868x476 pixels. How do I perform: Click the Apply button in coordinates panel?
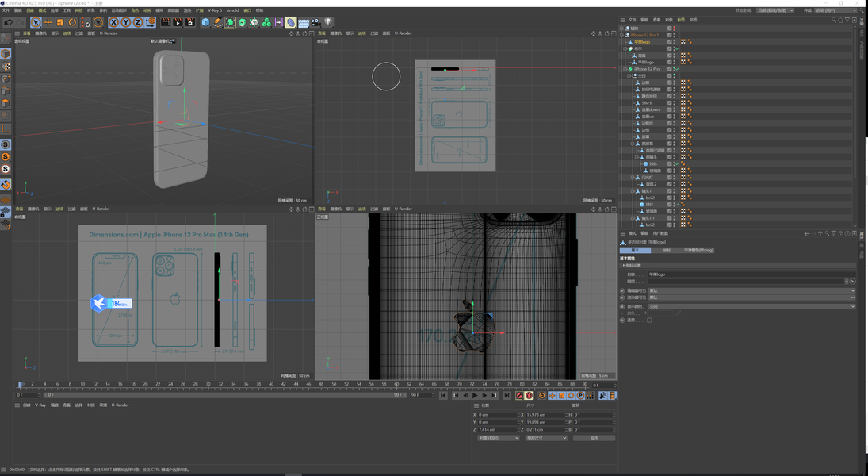click(x=594, y=438)
